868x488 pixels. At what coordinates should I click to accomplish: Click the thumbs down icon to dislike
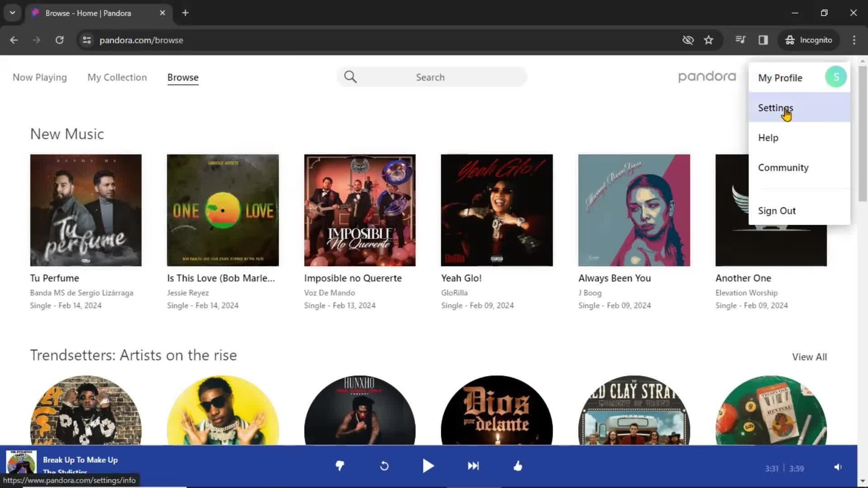[339, 466]
